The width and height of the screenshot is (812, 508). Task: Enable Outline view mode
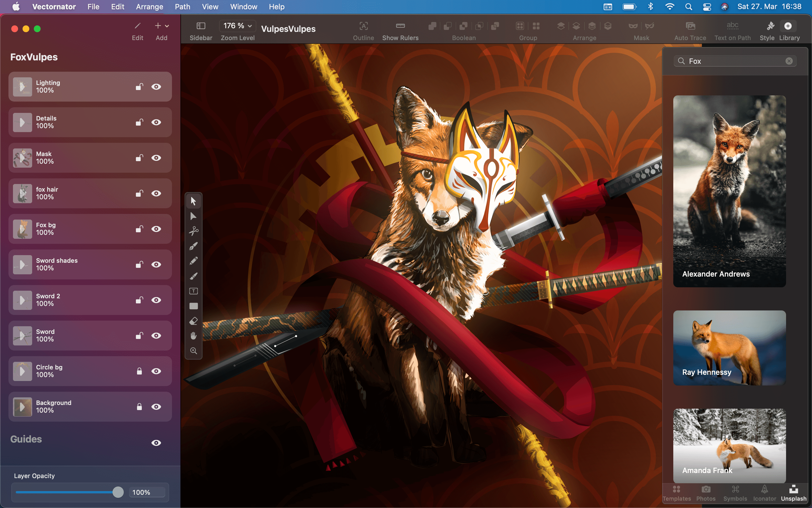tap(363, 26)
